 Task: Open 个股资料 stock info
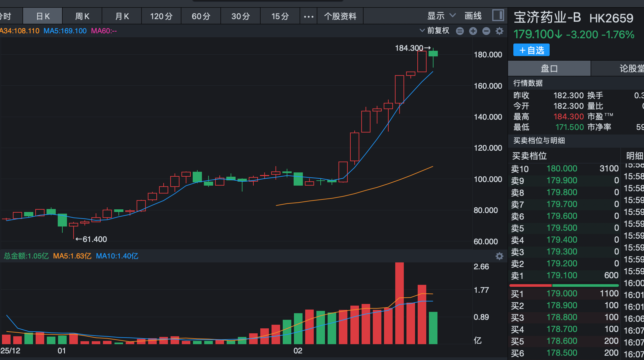coord(340,16)
